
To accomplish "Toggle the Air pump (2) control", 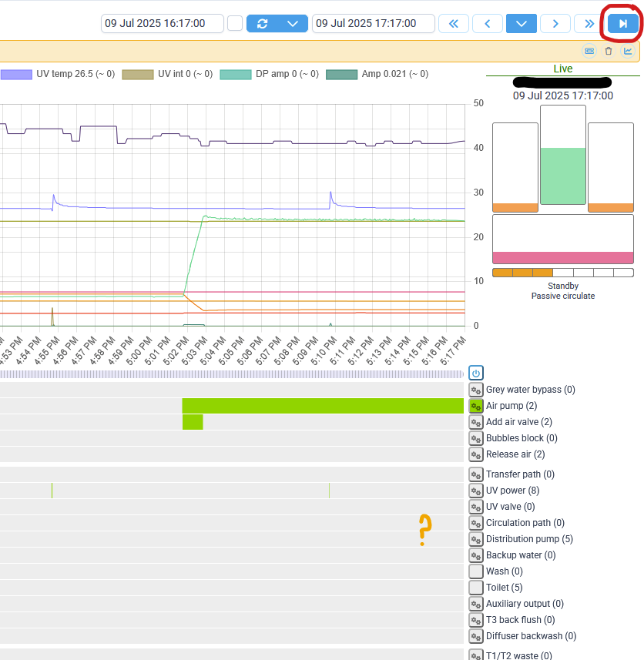I will coord(475,406).
